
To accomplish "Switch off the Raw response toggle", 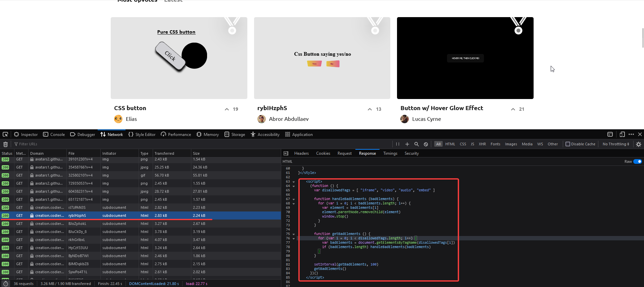I will tap(638, 161).
